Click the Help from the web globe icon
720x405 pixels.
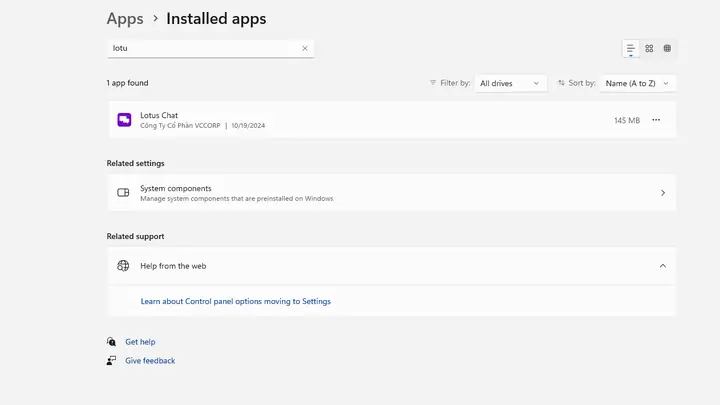pyautogui.click(x=123, y=265)
